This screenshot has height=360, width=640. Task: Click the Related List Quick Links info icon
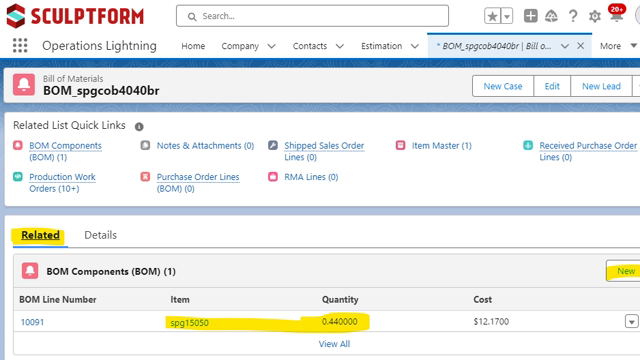(x=139, y=127)
